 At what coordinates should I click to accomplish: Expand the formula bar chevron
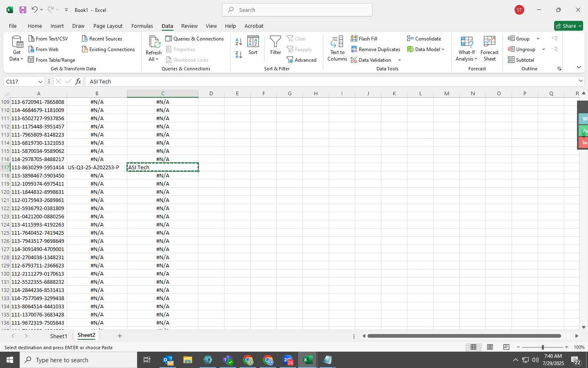pyautogui.click(x=581, y=81)
